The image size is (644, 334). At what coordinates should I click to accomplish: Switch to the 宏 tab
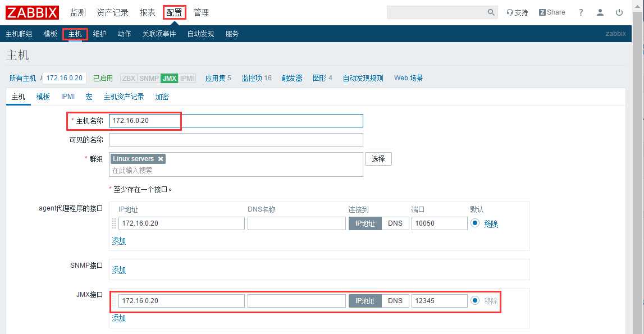(x=89, y=97)
